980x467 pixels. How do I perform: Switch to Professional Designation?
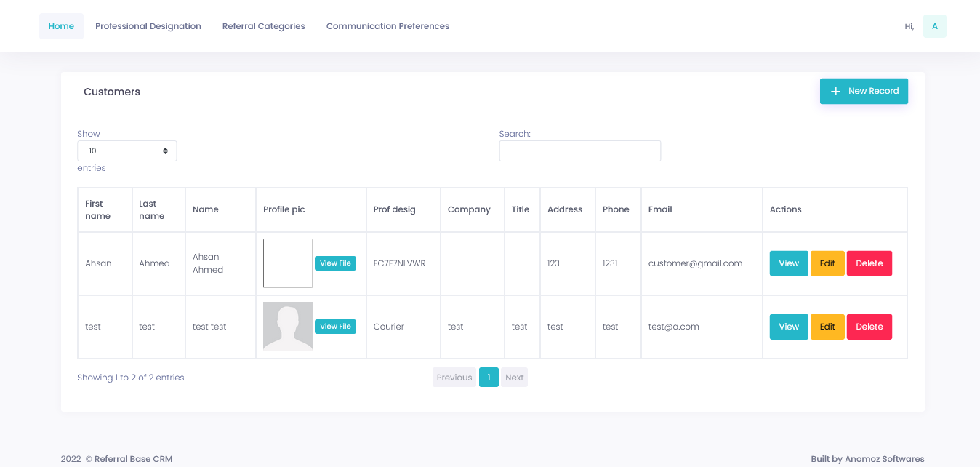(x=148, y=25)
